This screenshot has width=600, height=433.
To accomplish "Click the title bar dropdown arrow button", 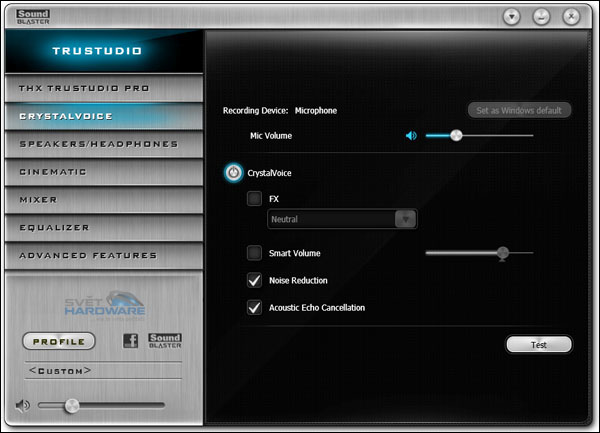I will point(512,17).
